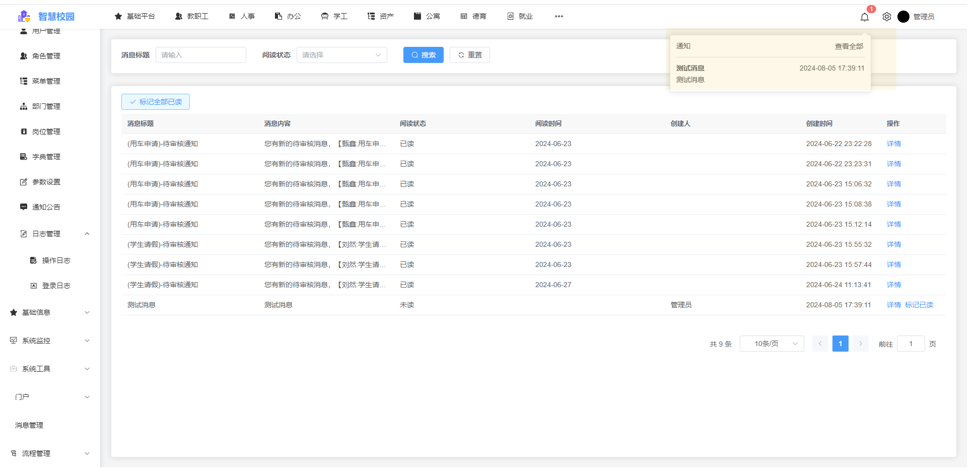Click the 智慧校园 logo icon
980x471 pixels.
point(24,16)
